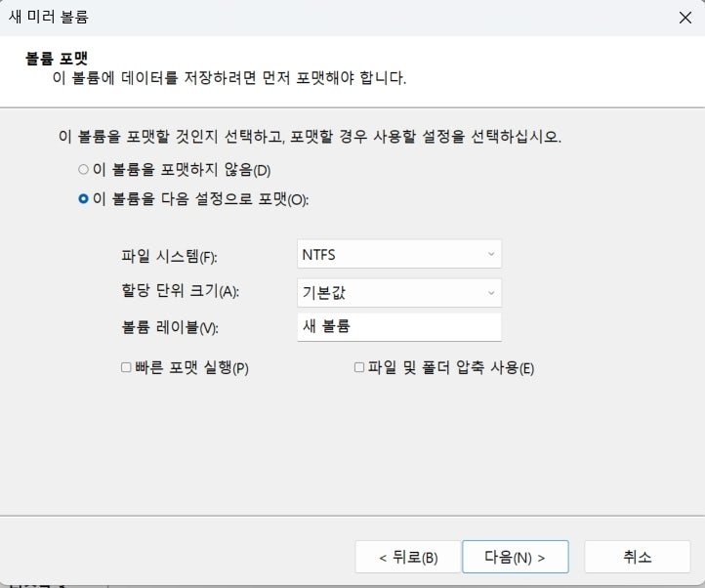Tick the 파일 및 폴더 압축 사용(E) checkbox

click(358, 367)
